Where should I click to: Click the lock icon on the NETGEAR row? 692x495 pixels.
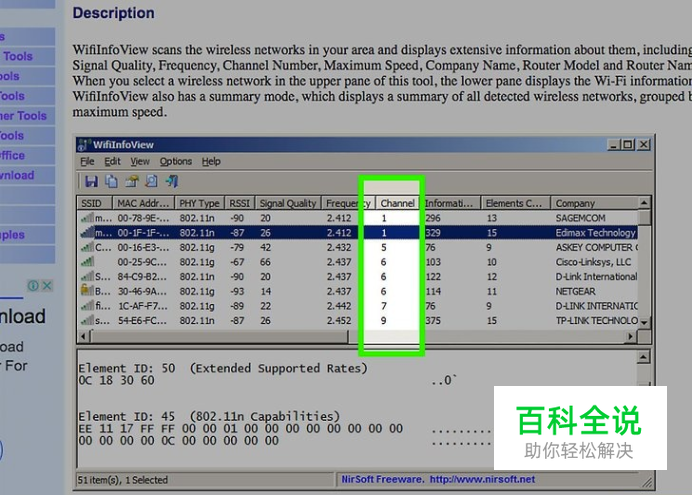point(87,290)
